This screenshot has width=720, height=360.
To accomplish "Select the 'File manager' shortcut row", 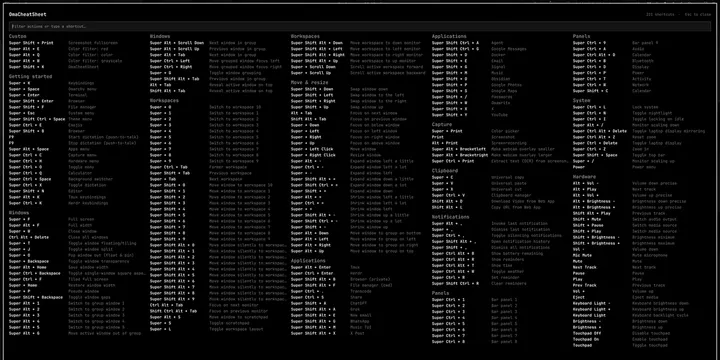I will [x=77, y=107].
